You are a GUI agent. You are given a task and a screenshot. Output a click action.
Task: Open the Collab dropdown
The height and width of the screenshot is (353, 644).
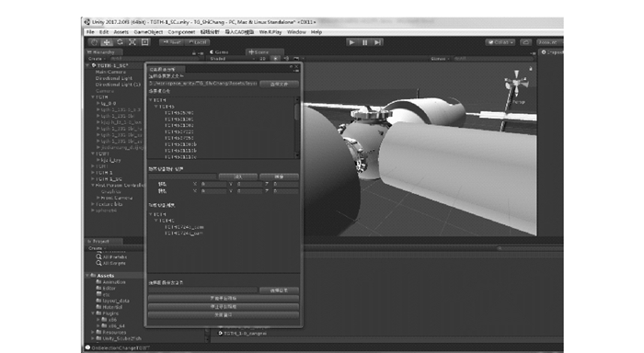pyautogui.click(x=500, y=42)
